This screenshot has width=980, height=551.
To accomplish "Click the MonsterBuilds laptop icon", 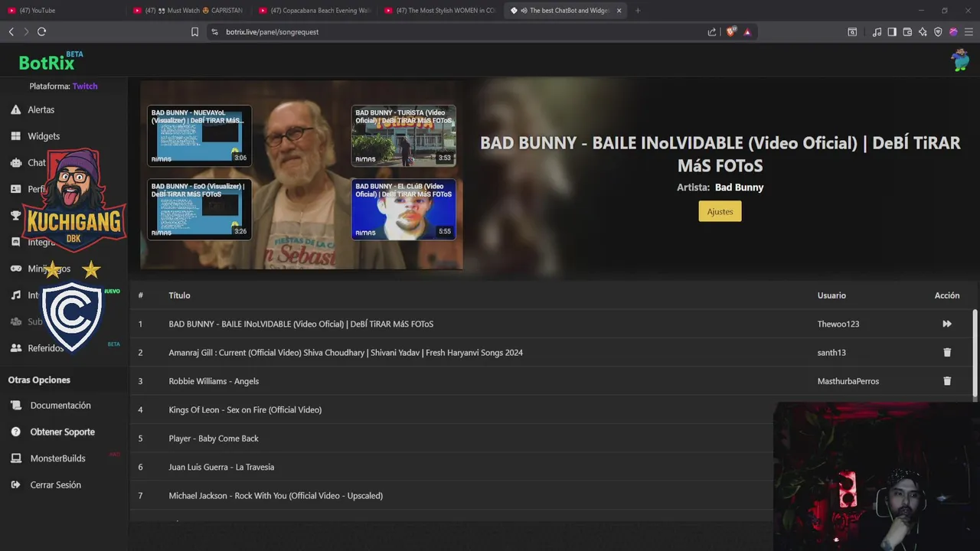I will point(15,458).
